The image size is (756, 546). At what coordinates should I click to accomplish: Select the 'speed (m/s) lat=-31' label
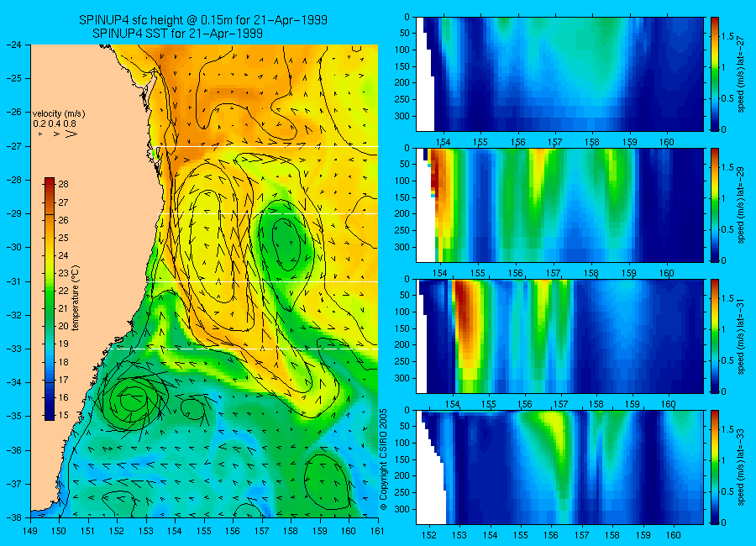click(742, 337)
